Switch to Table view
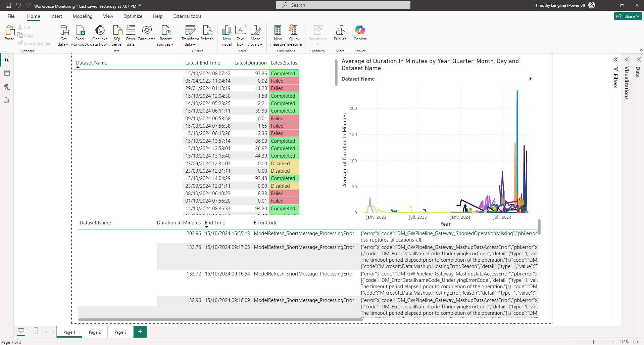Screen dimensions: 644x345 point(7,73)
